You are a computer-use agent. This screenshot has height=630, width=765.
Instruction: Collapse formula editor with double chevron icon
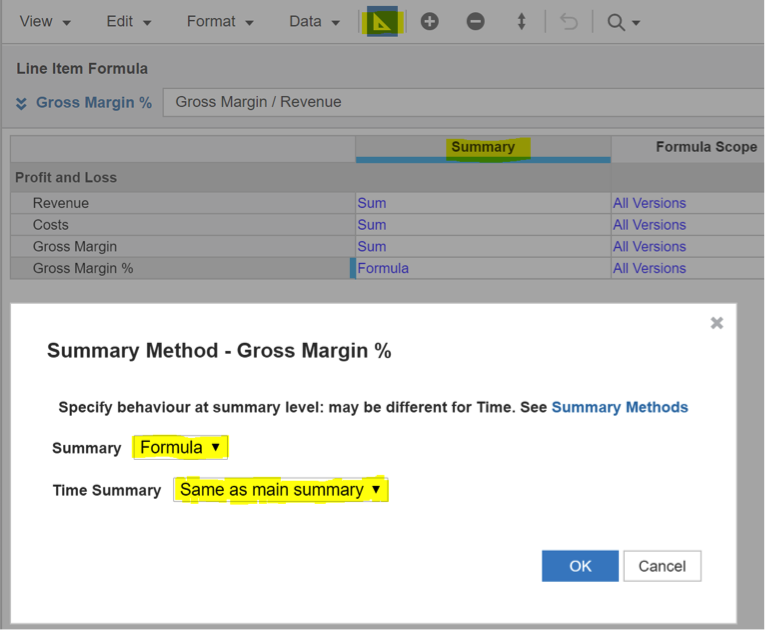click(21, 103)
